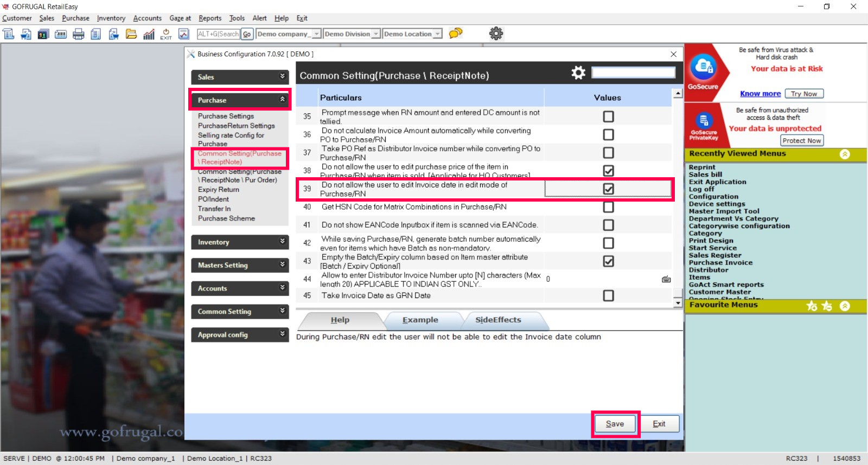Enable row 45 Invoice Date as GRN checkbox
The height and width of the screenshot is (465, 868).
(x=609, y=295)
